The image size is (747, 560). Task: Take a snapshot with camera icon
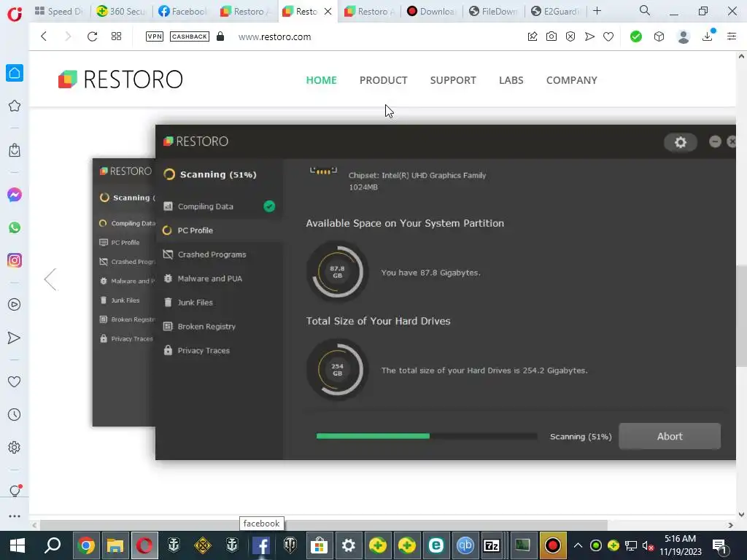pos(551,36)
